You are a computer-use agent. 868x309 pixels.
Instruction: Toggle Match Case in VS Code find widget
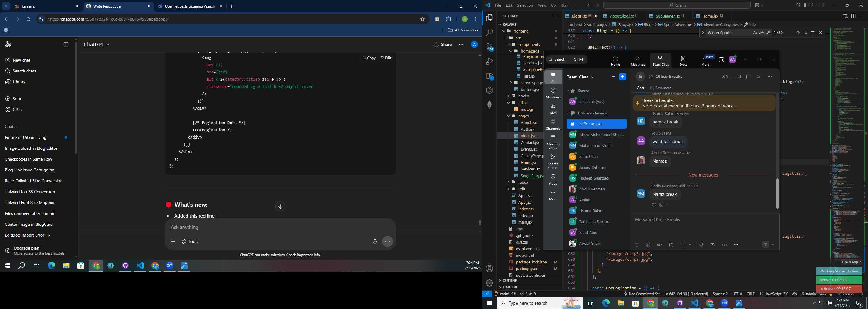[755, 33]
